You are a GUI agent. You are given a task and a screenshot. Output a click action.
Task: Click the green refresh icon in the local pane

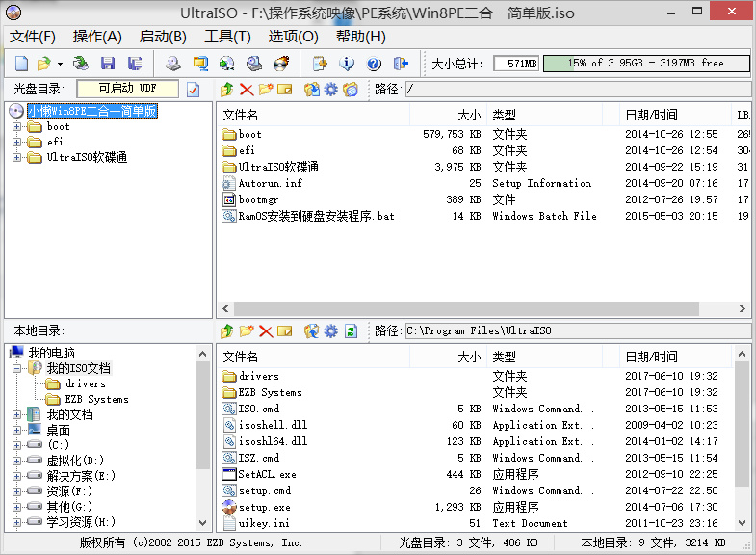[352, 330]
